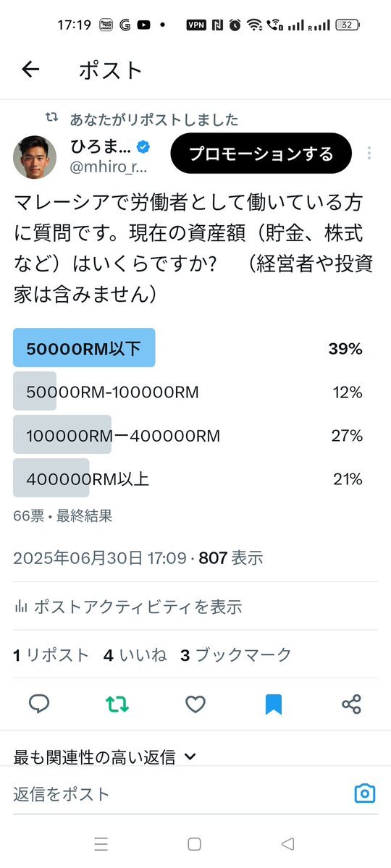
Task: Open recent apps with hamburger nav icon
Action: coord(101,844)
